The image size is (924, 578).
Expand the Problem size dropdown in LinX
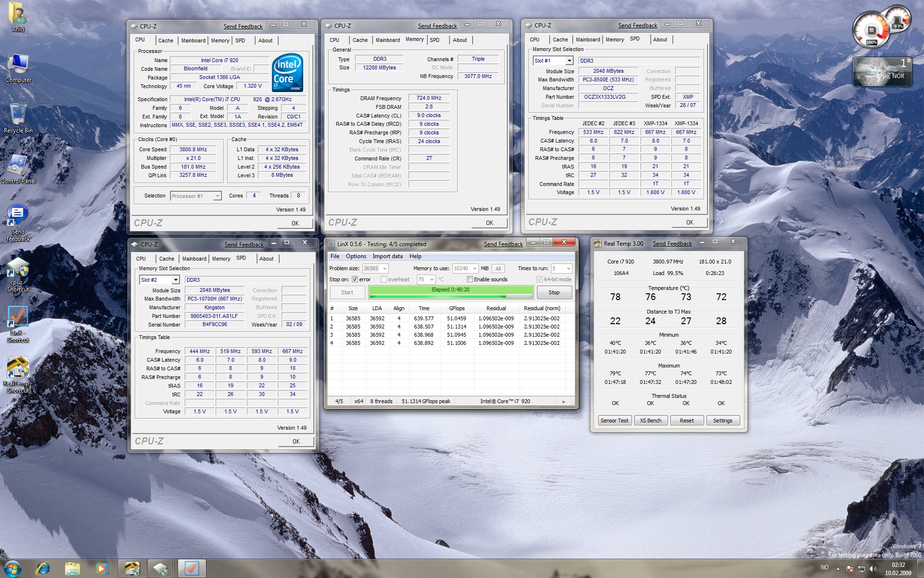(x=385, y=269)
